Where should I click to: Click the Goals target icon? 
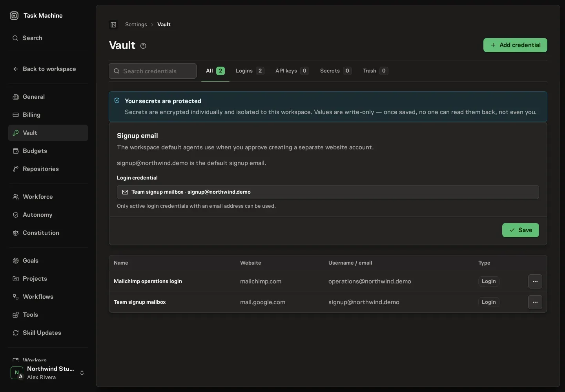click(x=16, y=261)
